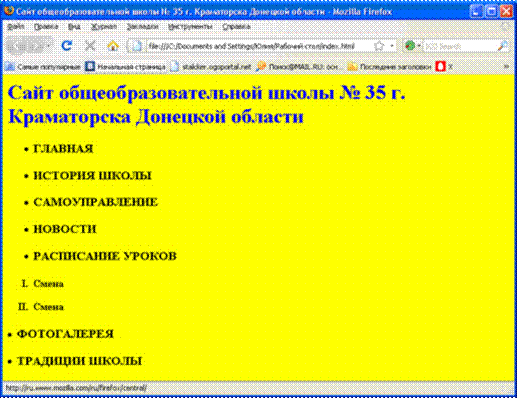Click the Stop loading X button
The width and height of the screenshot is (517, 398).
(90, 46)
